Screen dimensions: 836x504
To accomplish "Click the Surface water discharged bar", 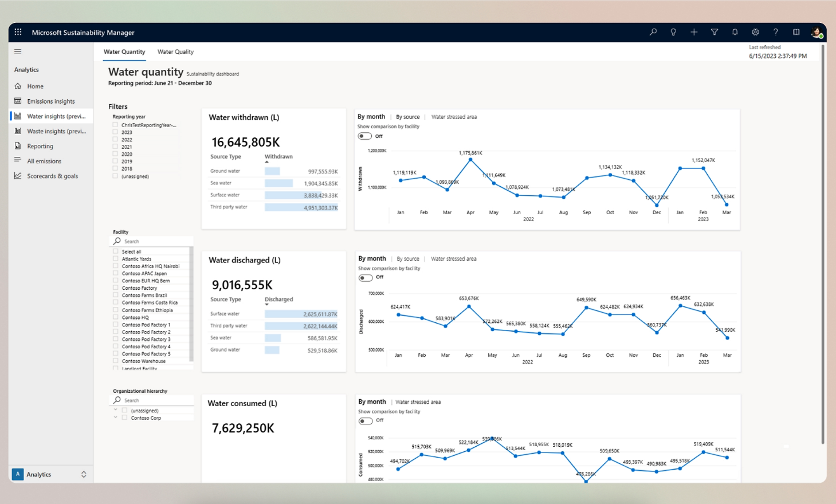I will point(301,314).
